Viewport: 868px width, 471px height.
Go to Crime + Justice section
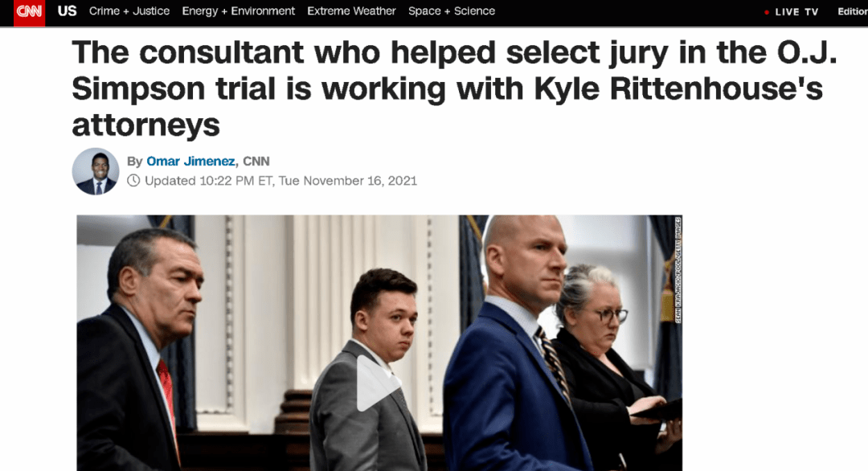(129, 11)
